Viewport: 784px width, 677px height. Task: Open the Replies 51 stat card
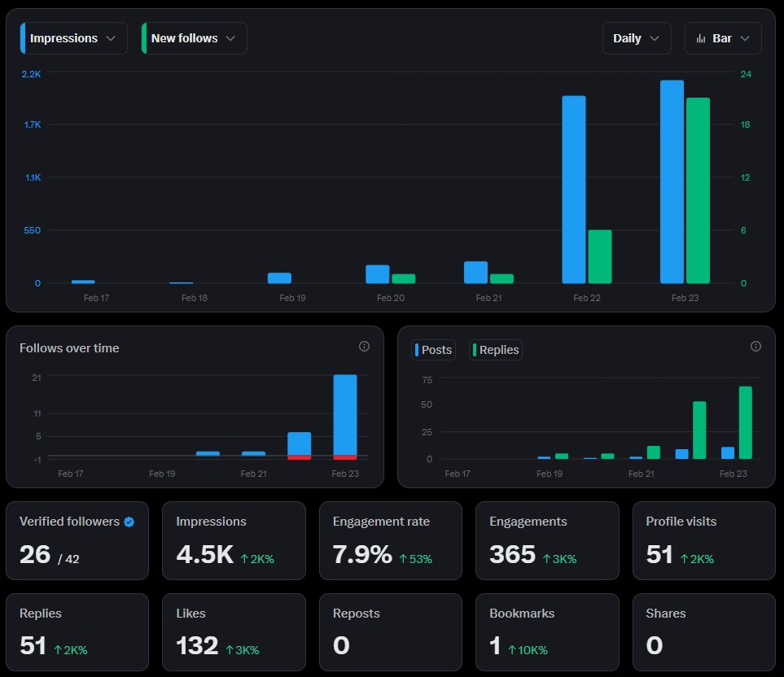pyautogui.click(x=77, y=632)
